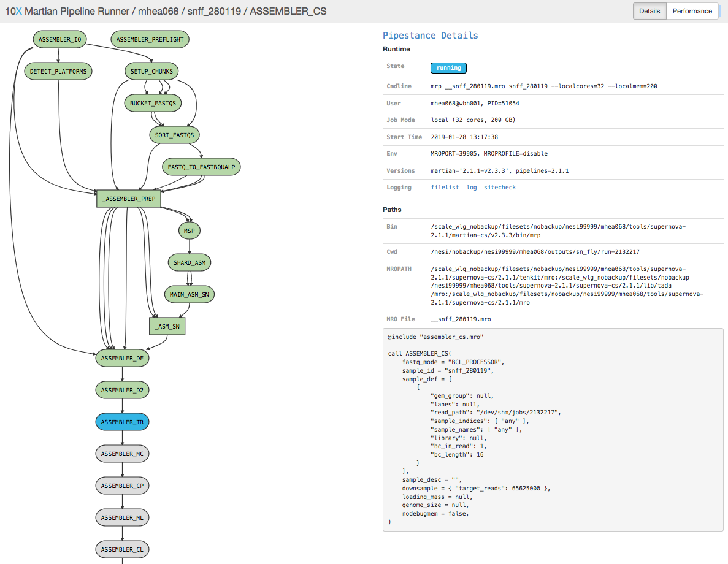
Task: Click the SETUP_CHUNKS stage node
Action: (x=151, y=72)
